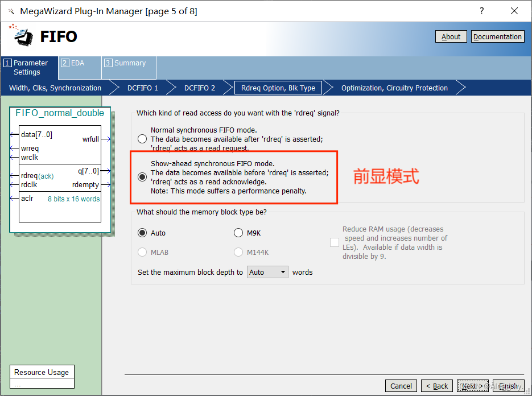Click the wrclk port label

tap(30, 158)
